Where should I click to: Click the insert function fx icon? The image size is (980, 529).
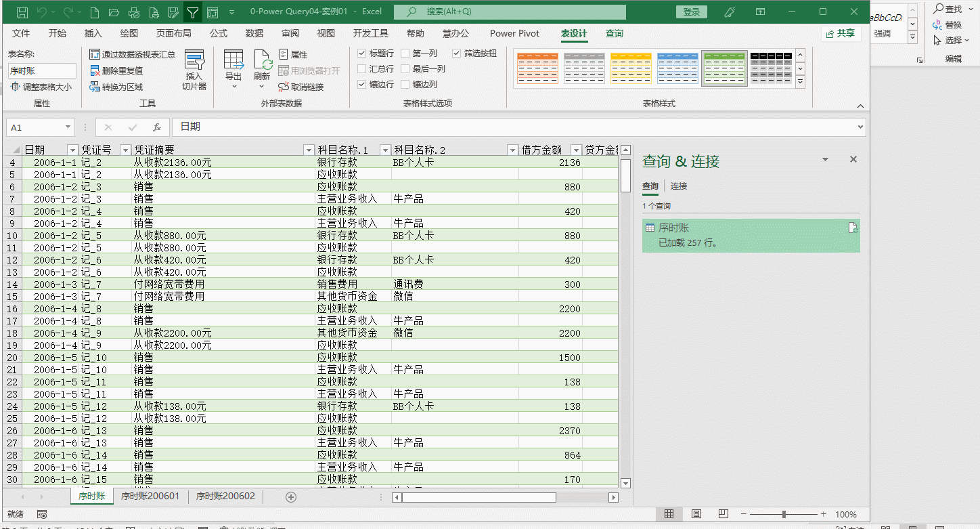156,127
